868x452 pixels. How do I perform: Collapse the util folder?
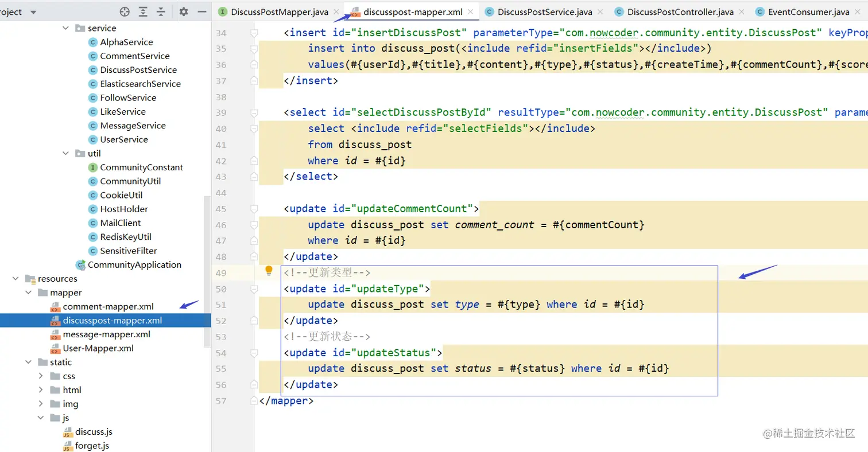tap(66, 153)
